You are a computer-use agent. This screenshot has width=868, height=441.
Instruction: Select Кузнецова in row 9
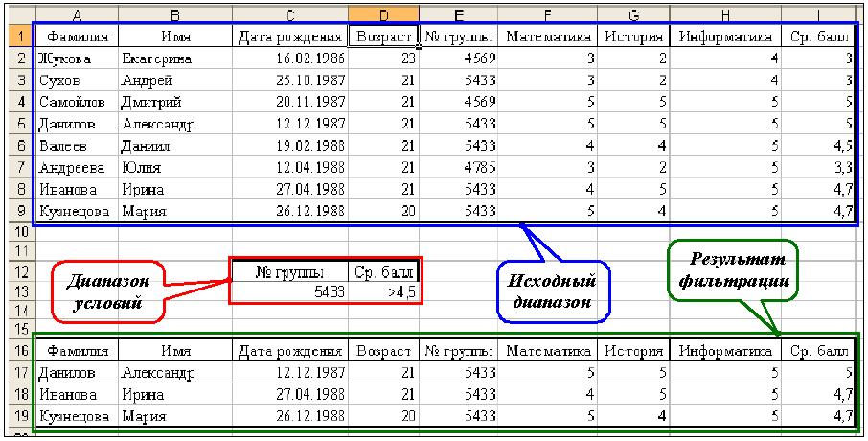pos(77,211)
